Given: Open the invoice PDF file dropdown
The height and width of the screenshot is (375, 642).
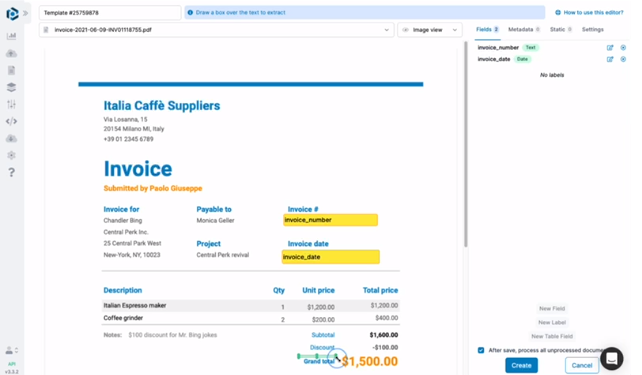Looking at the screenshot, I should coord(216,30).
